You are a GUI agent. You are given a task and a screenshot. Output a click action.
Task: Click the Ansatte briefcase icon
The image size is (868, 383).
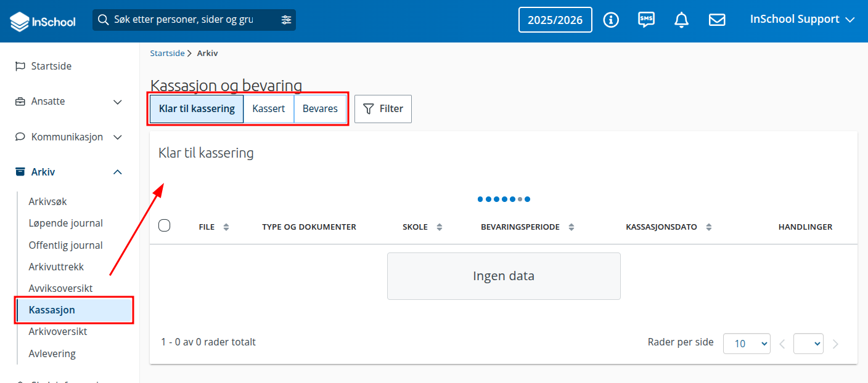pyautogui.click(x=20, y=102)
